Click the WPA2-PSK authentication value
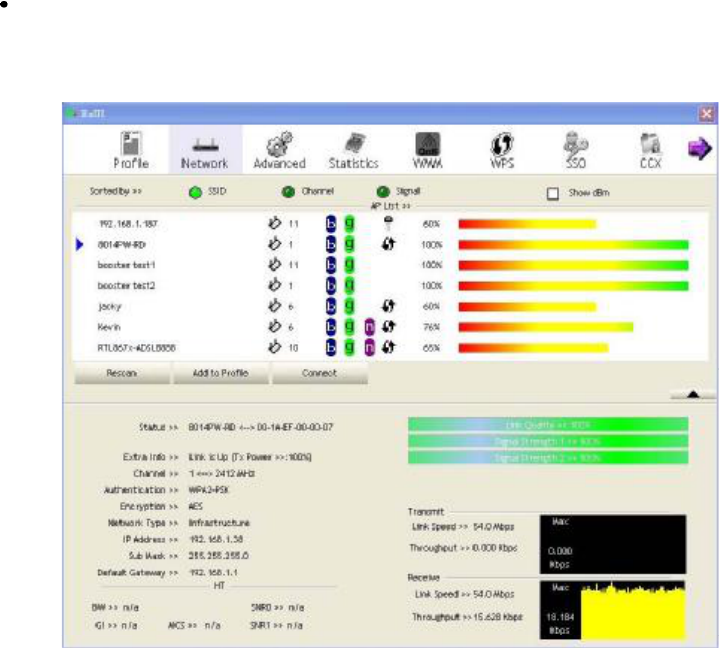Image resolution: width=719 pixels, height=648 pixels. coord(209,490)
